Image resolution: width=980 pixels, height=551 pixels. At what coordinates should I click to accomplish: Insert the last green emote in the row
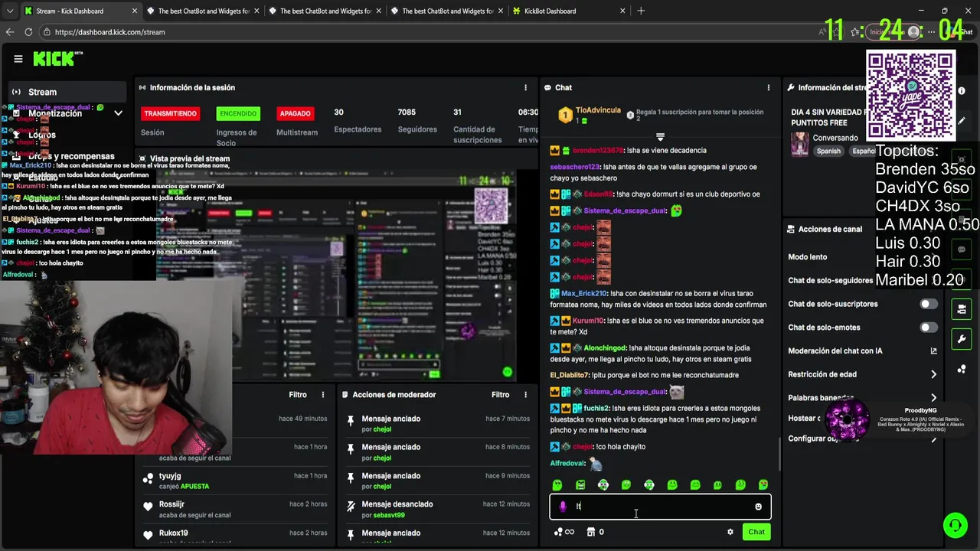point(763,484)
